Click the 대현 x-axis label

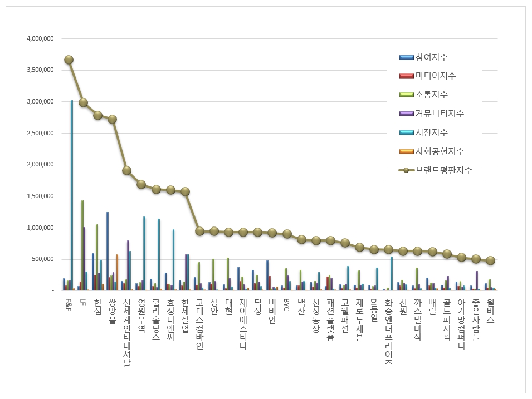pyautogui.click(x=229, y=307)
